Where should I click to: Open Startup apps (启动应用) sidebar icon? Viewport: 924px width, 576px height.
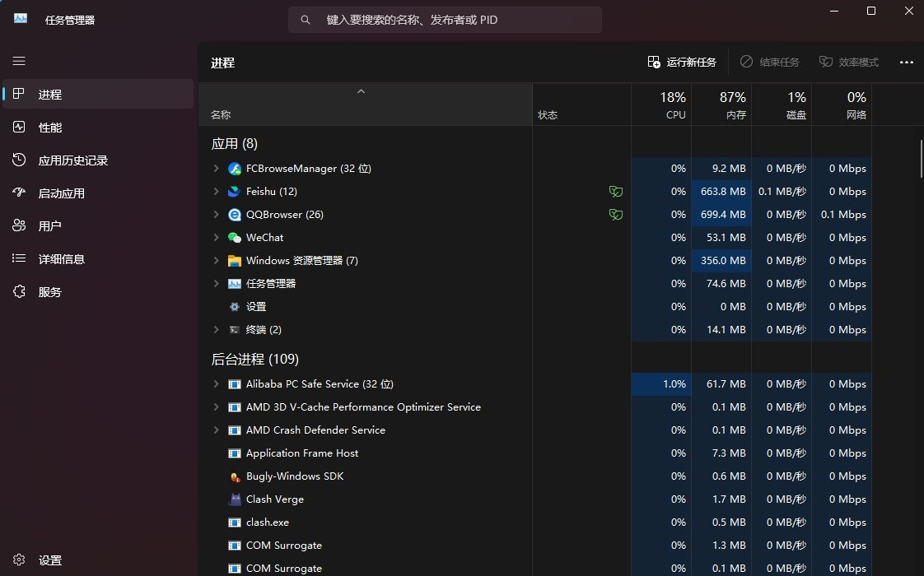coord(19,193)
